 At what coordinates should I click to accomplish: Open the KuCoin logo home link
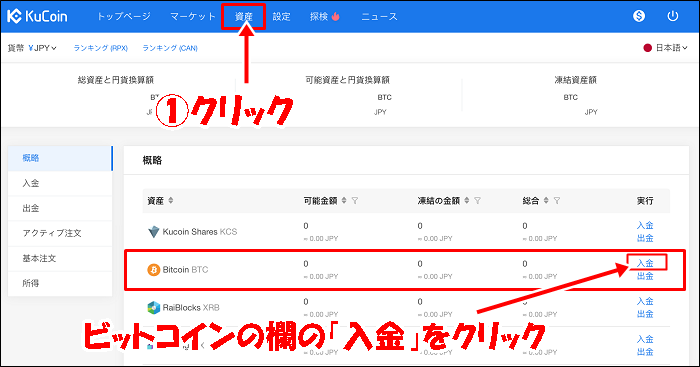37,16
